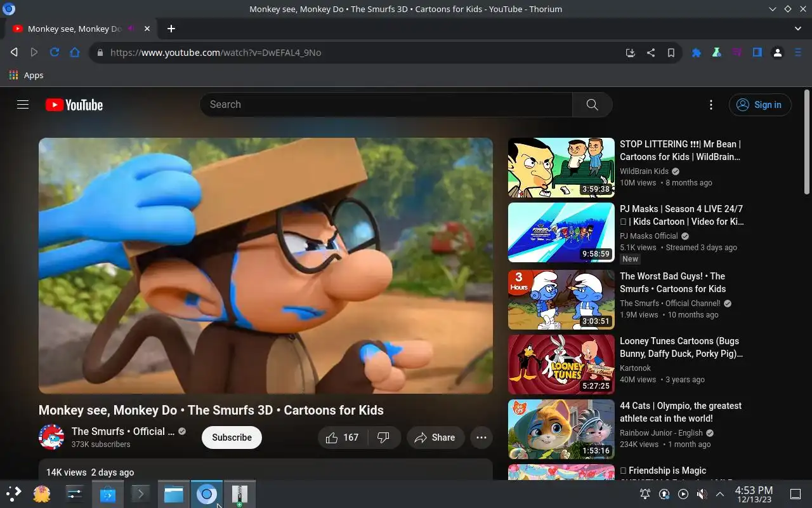
Task: Open the Mr Bean Stop Littering thumbnail
Action: pyautogui.click(x=561, y=168)
